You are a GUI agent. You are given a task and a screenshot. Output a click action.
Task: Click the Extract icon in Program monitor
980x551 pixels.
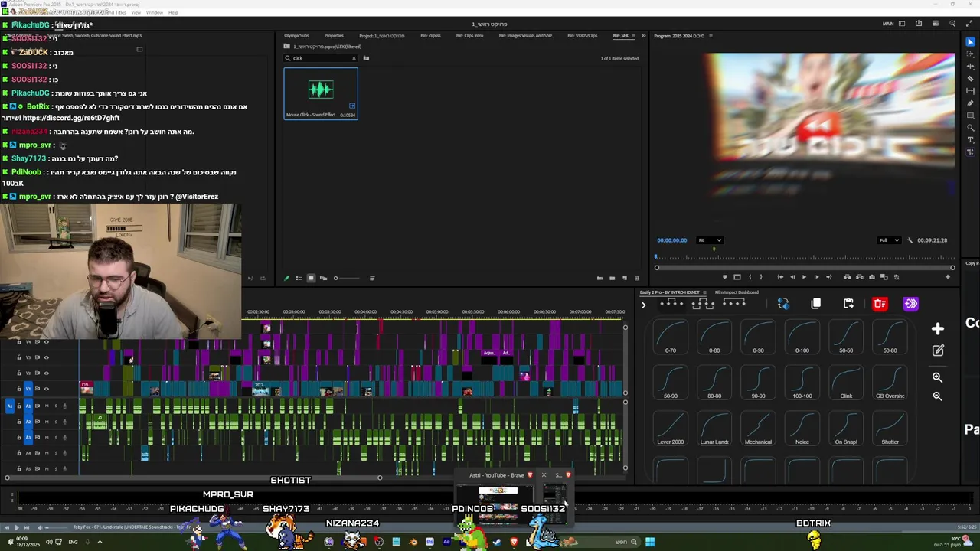click(860, 277)
